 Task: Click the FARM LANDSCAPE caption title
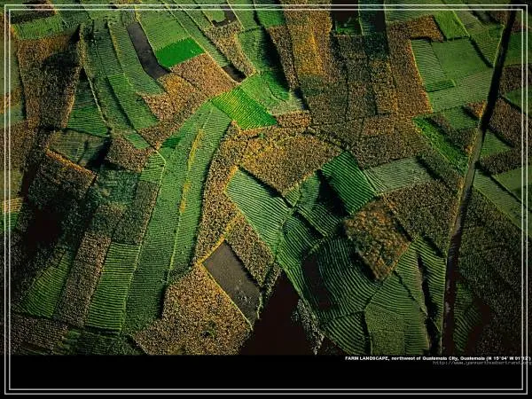click(x=368, y=358)
